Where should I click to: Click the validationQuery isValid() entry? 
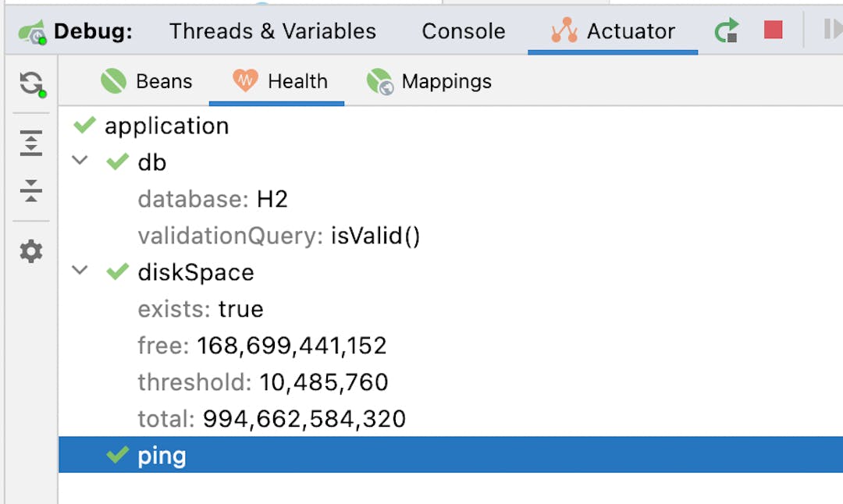pos(279,236)
